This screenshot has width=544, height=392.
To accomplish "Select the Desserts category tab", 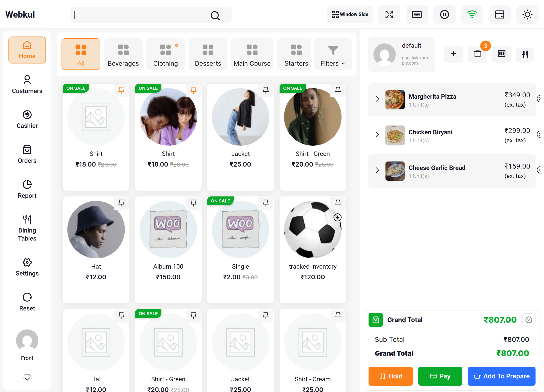I will point(208,54).
